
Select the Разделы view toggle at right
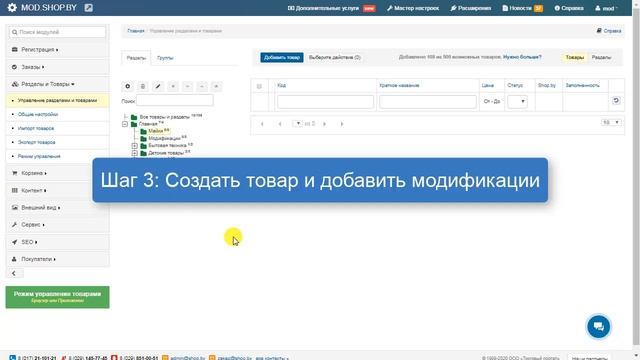(601, 58)
